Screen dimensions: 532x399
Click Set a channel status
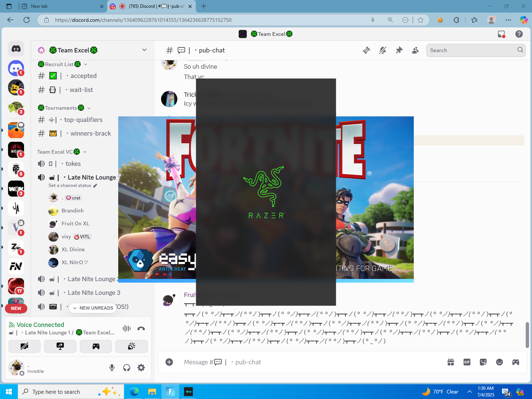point(70,185)
